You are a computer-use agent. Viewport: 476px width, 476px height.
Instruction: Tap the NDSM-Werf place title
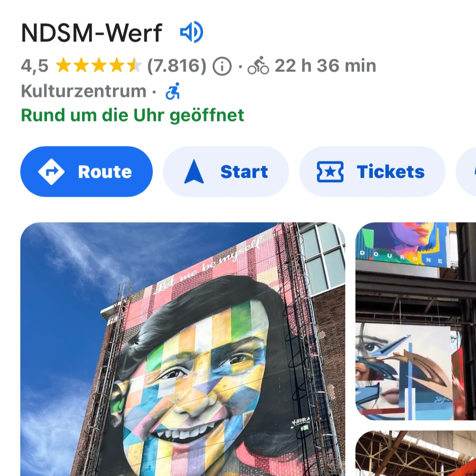click(92, 33)
